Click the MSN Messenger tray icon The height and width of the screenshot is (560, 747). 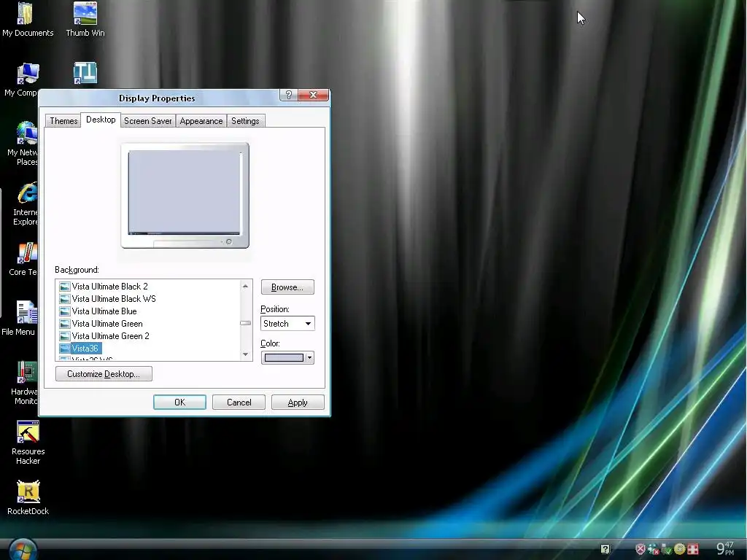coord(653,549)
